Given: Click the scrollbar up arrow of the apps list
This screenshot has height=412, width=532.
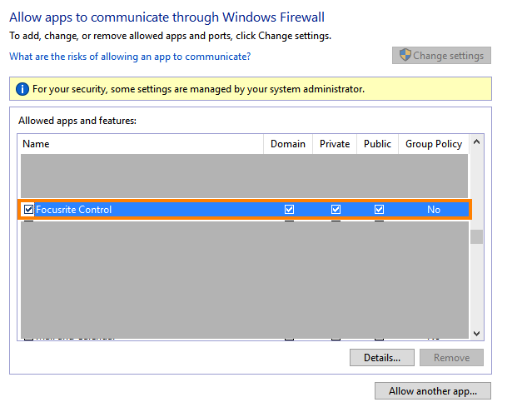Looking at the screenshot, I should (476, 142).
